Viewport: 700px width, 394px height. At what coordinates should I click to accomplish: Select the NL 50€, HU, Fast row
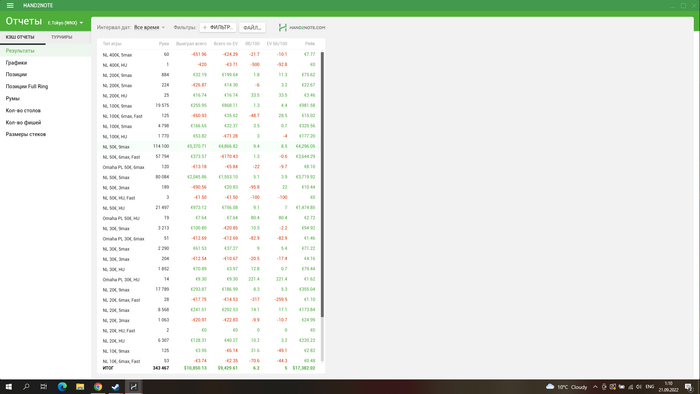(209, 198)
